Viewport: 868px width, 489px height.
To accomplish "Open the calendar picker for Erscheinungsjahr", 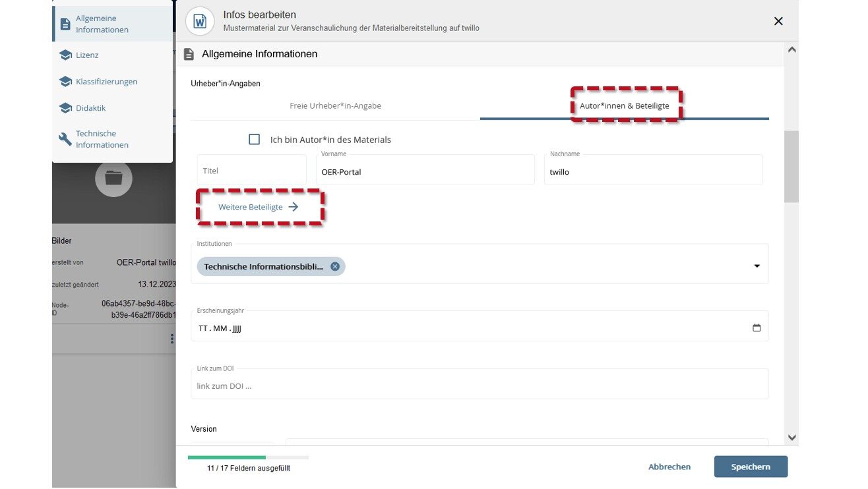I will click(x=757, y=328).
